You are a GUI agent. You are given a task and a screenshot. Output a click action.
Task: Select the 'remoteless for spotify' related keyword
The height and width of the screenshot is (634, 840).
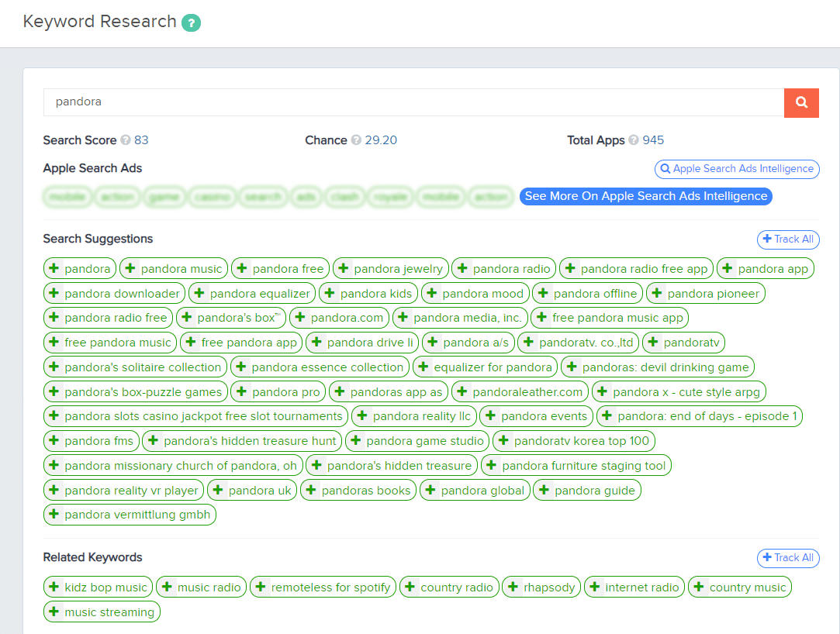coord(323,587)
